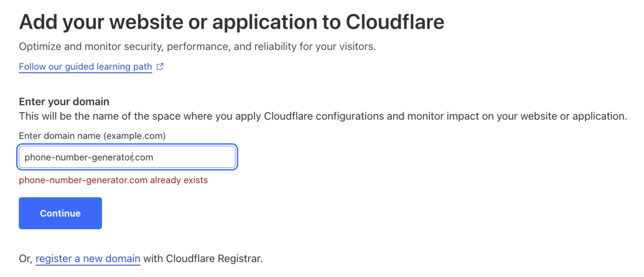The height and width of the screenshot is (277, 644).
Task: Click the 'Or,' text before the register link
Action: (x=26, y=258)
